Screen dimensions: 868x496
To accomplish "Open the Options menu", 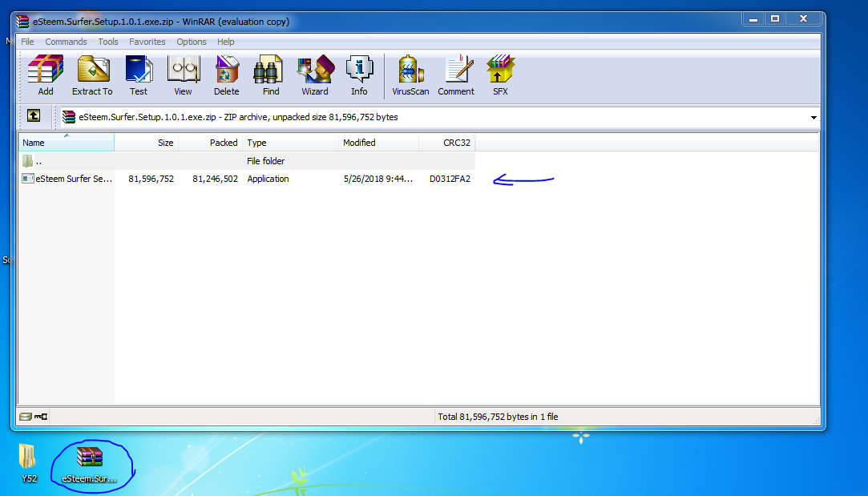I will [192, 42].
